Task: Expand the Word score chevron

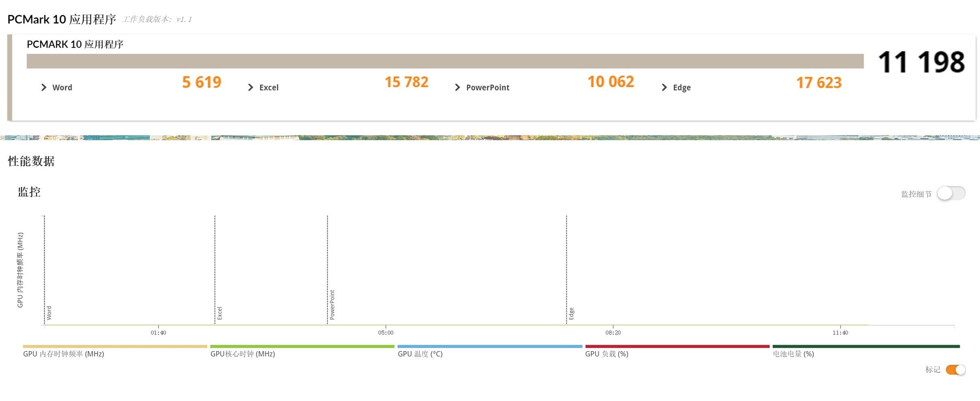Action: coord(44,87)
